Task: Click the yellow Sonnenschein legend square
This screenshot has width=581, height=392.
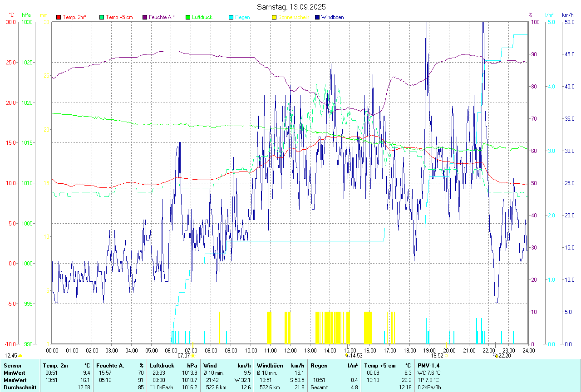Action: tap(274, 17)
